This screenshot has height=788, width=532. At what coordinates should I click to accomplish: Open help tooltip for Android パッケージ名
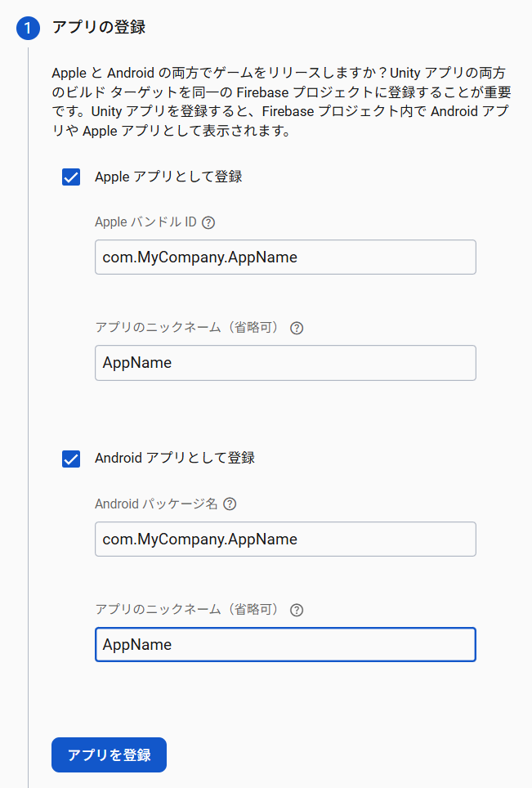point(230,504)
